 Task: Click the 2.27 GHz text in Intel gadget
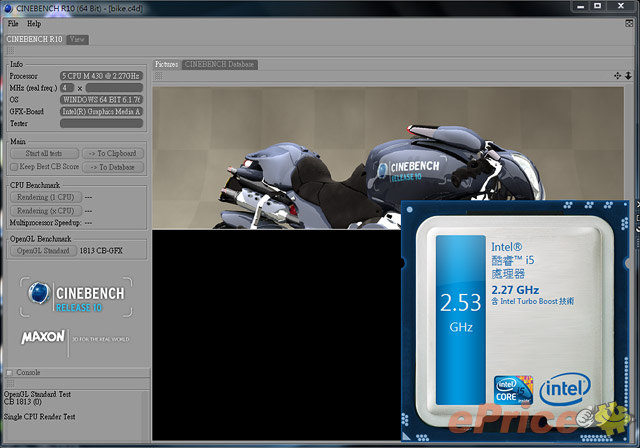click(515, 290)
